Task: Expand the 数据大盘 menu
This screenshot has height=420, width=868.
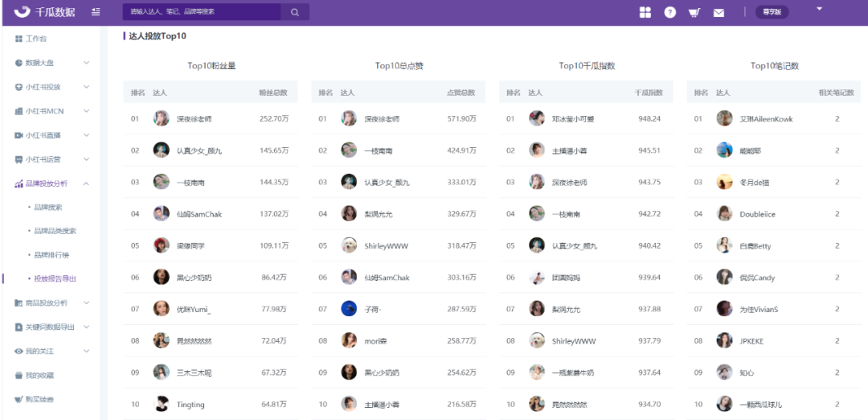Action: point(51,64)
